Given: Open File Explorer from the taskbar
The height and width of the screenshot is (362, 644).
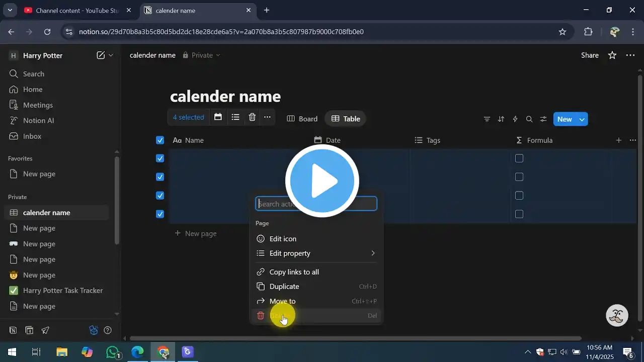Looking at the screenshot, I should (61, 352).
